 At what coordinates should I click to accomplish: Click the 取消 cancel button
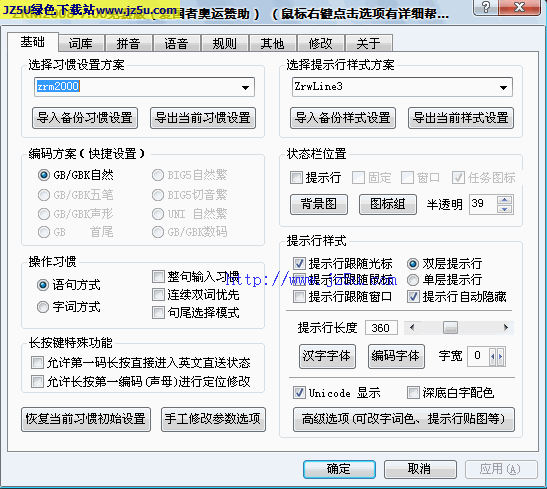click(x=420, y=469)
